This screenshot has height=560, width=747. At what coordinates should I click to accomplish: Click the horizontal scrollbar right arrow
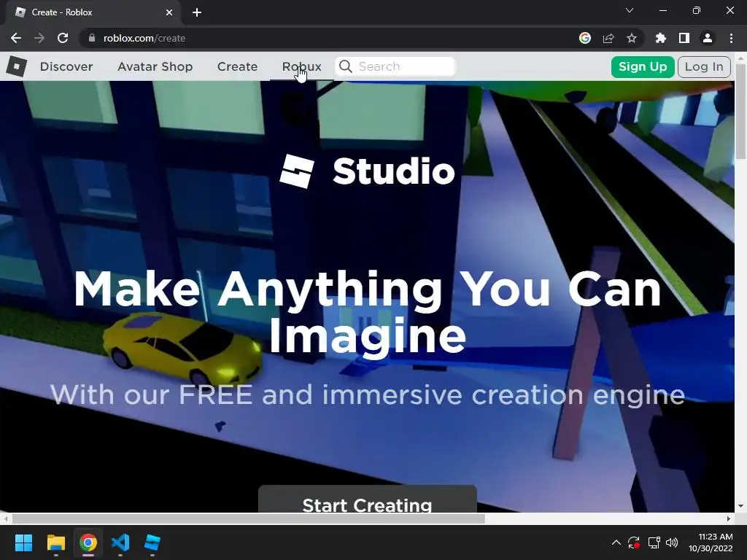coord(729,518)
